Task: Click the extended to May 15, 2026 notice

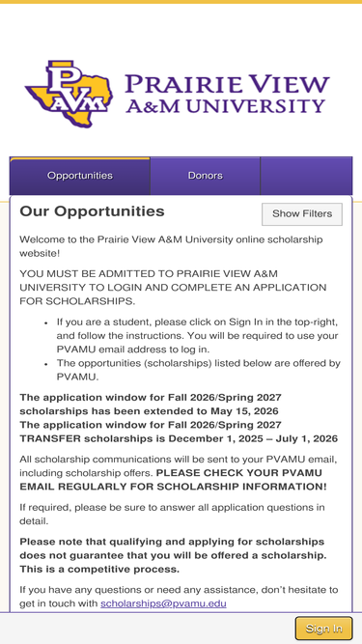Action: pos(151,405)
